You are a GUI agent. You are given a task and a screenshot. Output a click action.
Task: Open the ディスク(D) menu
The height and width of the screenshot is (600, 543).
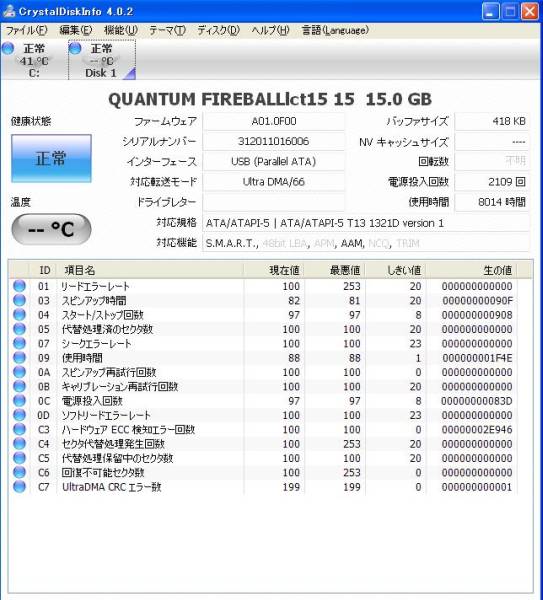point(218,30)
